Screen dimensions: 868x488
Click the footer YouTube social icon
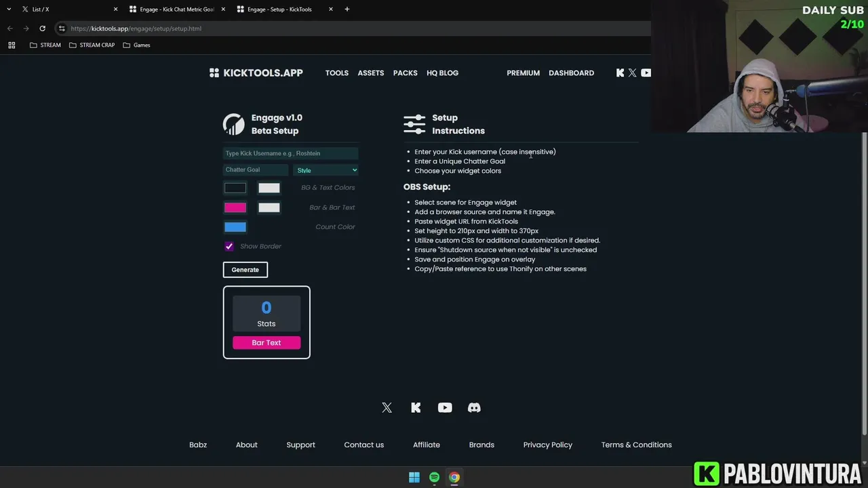pos(445,407)
